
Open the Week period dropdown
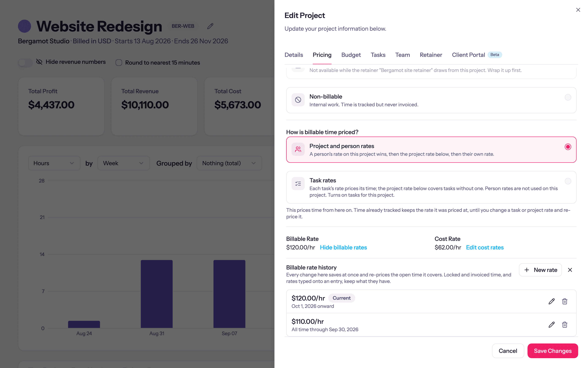tap(123, 163)
